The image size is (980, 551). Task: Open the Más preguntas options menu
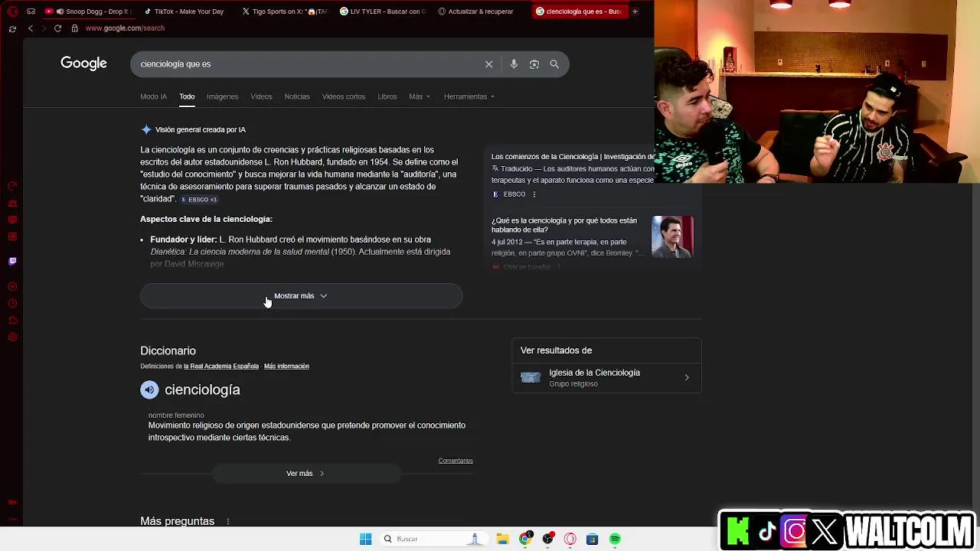point(227,521)
